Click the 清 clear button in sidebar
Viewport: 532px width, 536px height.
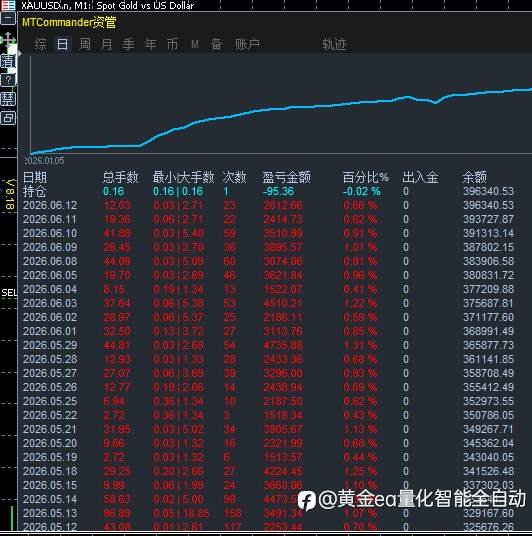click(x=8, y=61)
